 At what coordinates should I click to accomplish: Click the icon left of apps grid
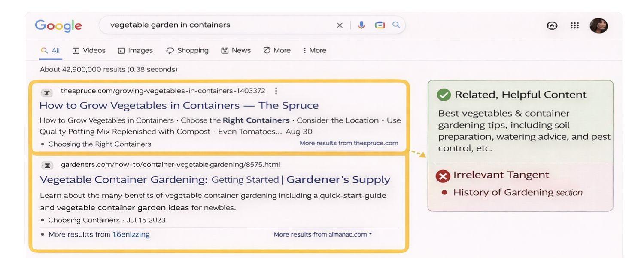pos(552,26)
